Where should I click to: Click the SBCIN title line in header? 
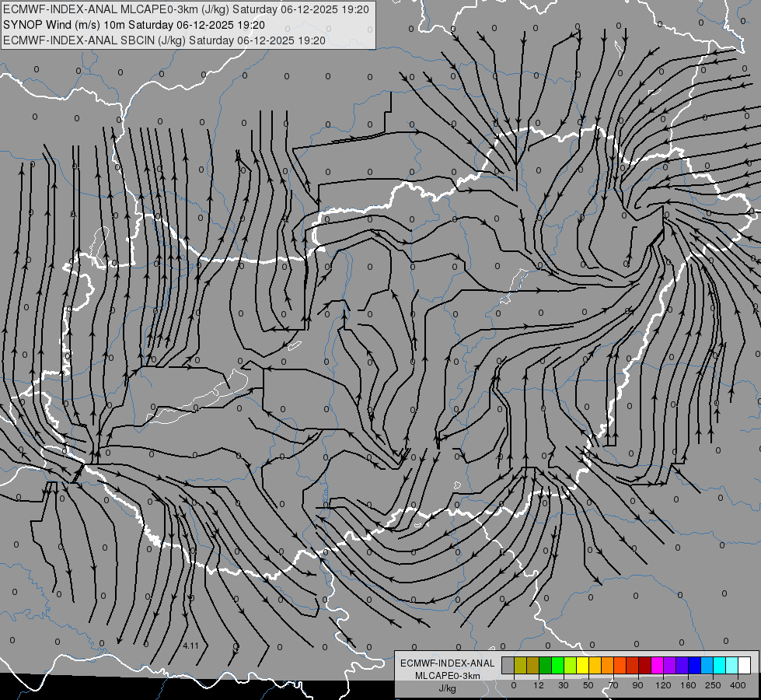click(164, 40)
